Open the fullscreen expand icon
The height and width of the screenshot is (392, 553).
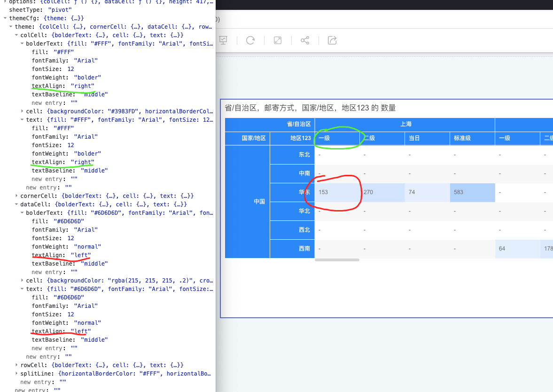click(277, 40)
